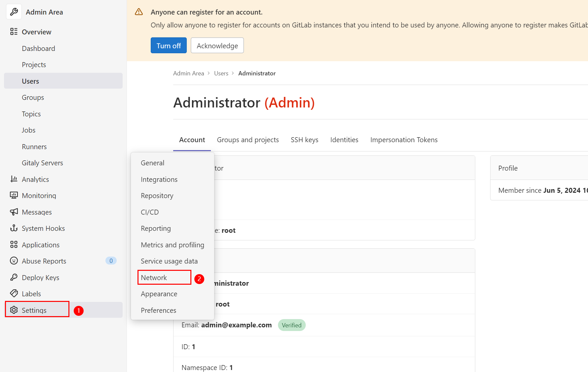Select Network from the settings menu
Viewport: 588px width, 372px height.
pyautogui.click(x=153, y=277)
